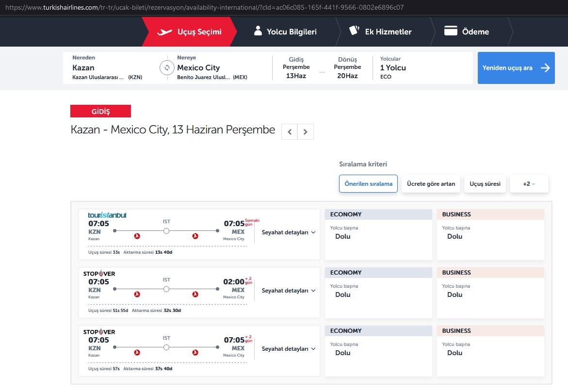Open the Yolcu Bilgileri step

click(x=285, y=32)
